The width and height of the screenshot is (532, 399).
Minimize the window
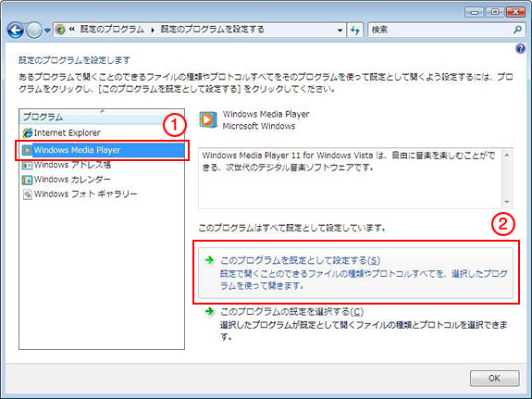click(x=475, y=12)
